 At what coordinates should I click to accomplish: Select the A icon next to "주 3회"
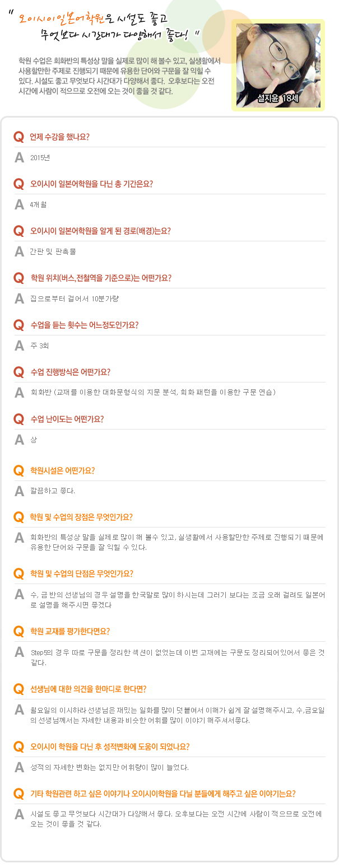19,346
